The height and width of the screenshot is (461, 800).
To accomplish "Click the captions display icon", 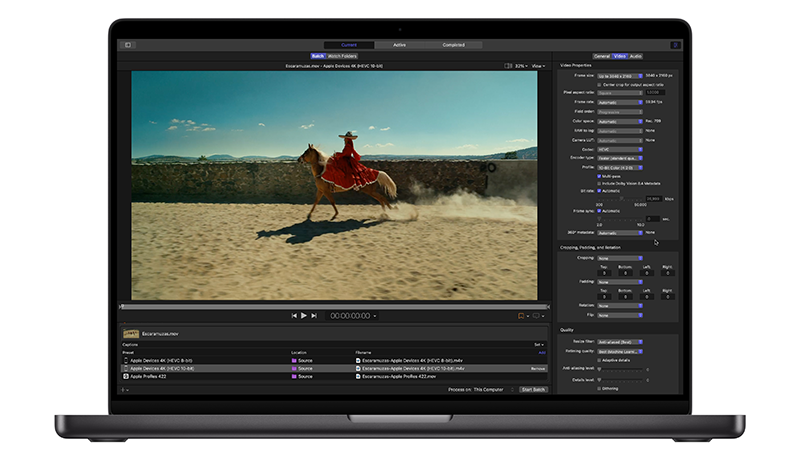I will click(x=538, y=315).
